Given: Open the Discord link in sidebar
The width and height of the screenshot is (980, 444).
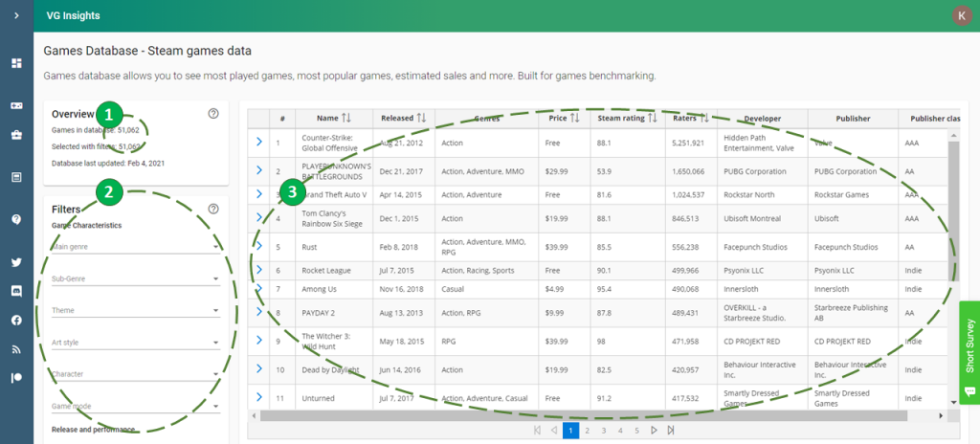Looking at the screenshot, I should (x=16, y=291).
